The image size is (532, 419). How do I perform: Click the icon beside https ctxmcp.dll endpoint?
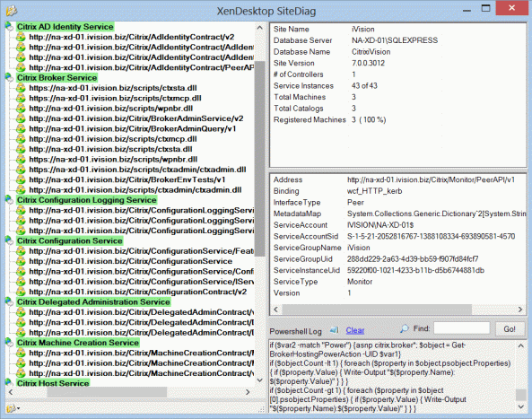[x=21, y=98]
